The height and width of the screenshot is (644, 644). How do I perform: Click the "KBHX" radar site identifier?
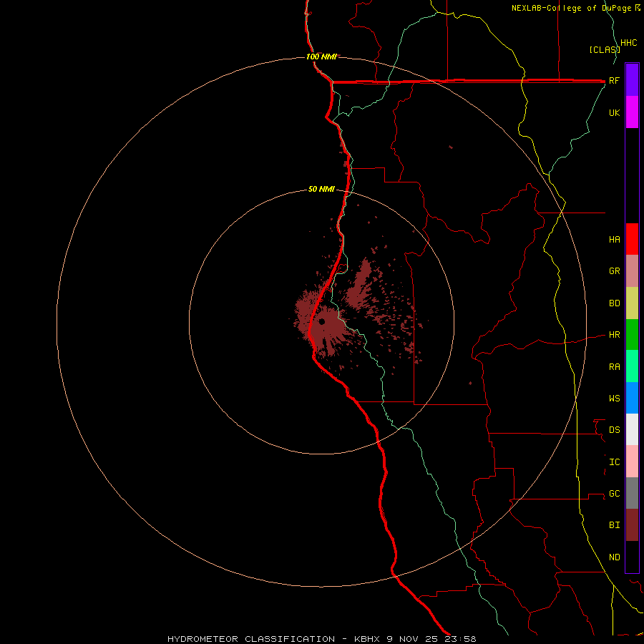click(x=368, y=639)
